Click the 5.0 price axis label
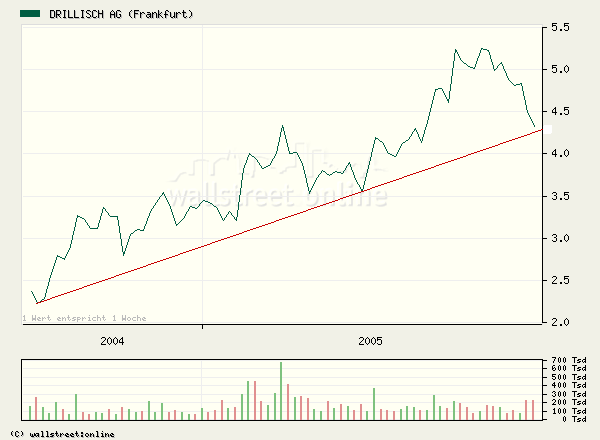600x440 pixels. (x=557, y=70)
